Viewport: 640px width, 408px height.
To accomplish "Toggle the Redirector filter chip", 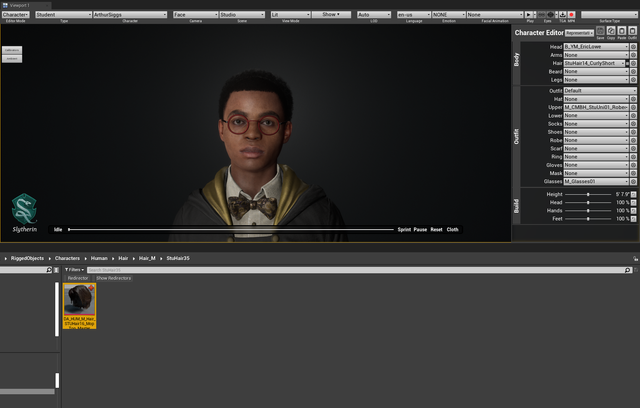I will 78,278.
